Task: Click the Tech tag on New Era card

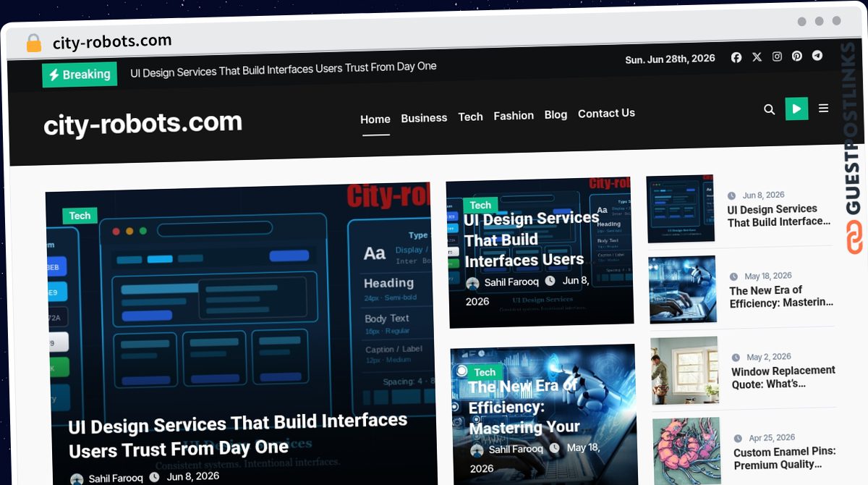Action: (485, 372)
